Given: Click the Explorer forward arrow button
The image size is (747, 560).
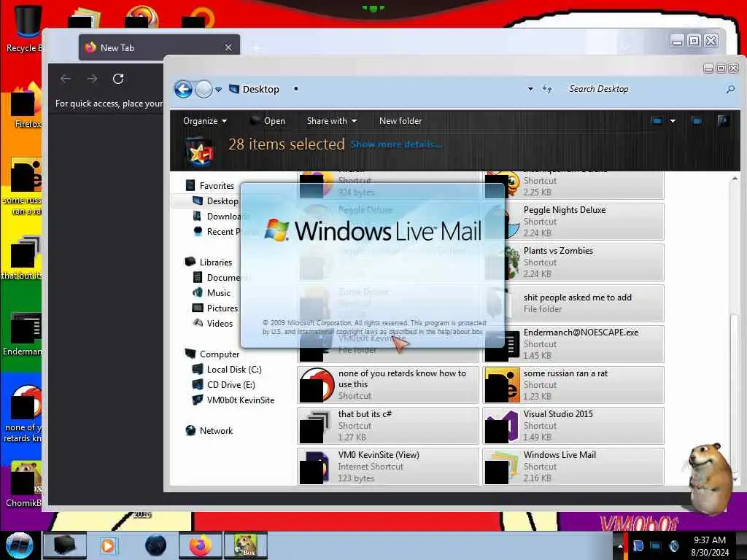Looking at the screenshot, I should [204, 89].
